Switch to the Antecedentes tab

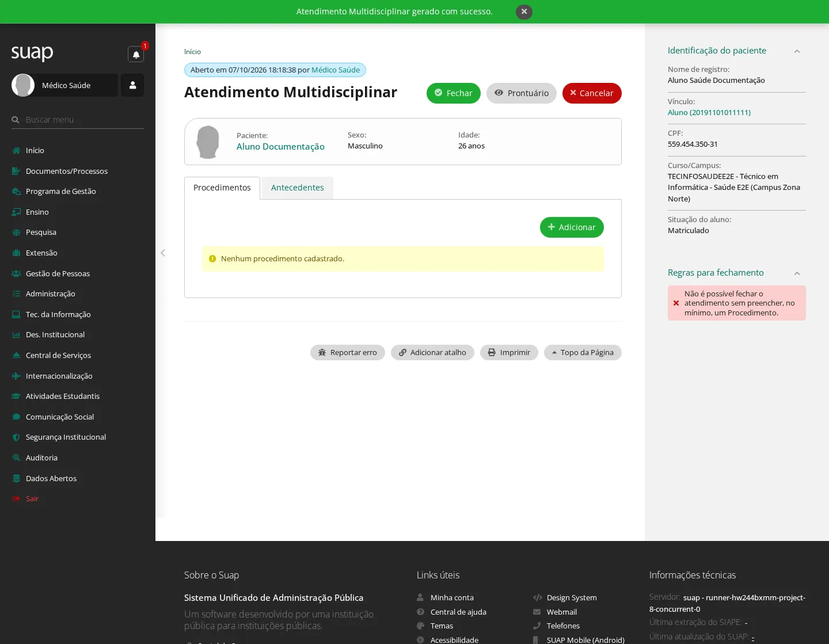coord(298,188)
